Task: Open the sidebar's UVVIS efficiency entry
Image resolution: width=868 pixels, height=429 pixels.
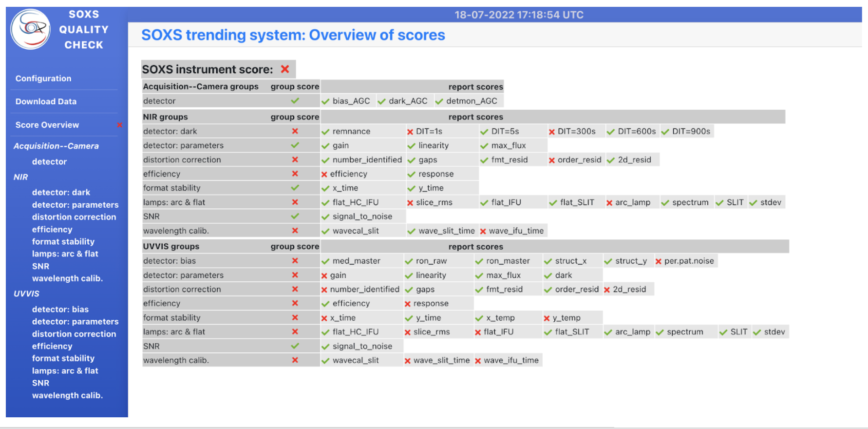Action: [x=52, y=346]
